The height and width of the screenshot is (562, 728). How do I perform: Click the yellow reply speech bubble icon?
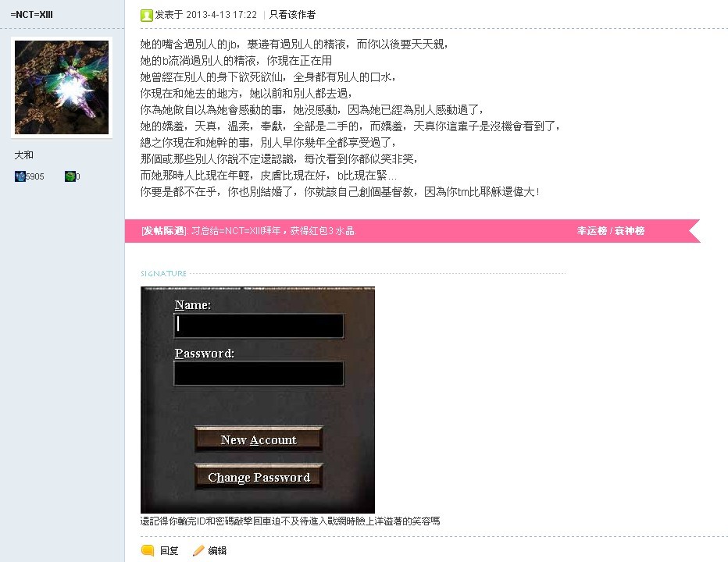click(x=147, y=550)
